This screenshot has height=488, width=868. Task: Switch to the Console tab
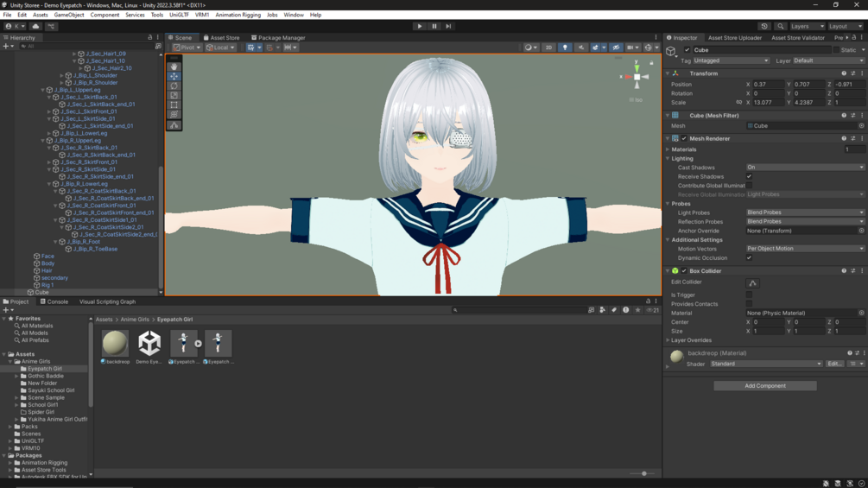54,301
